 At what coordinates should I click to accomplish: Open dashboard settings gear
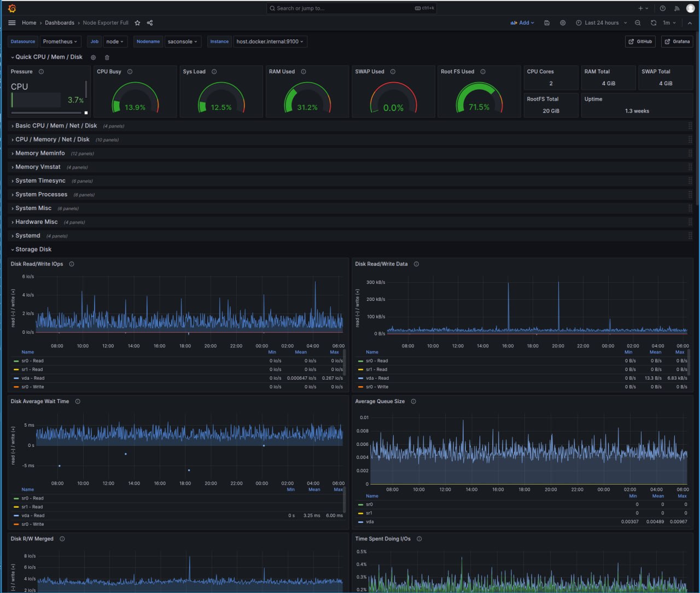tap(563, 23)
